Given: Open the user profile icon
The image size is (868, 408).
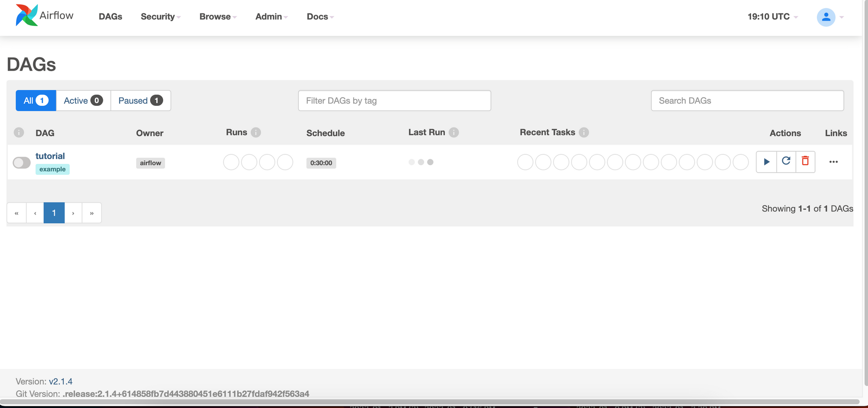Looking at the screenshot, I should [x=826, y=16].
